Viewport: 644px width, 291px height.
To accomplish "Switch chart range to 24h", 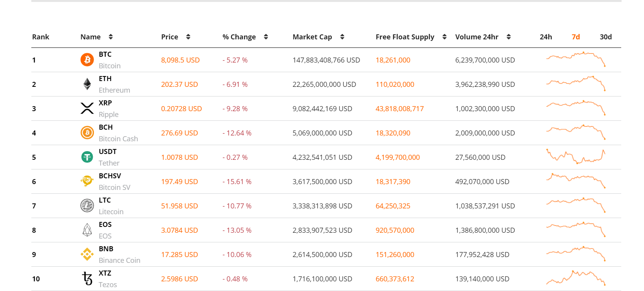I will pyautogui.click(x=545, y=37).
